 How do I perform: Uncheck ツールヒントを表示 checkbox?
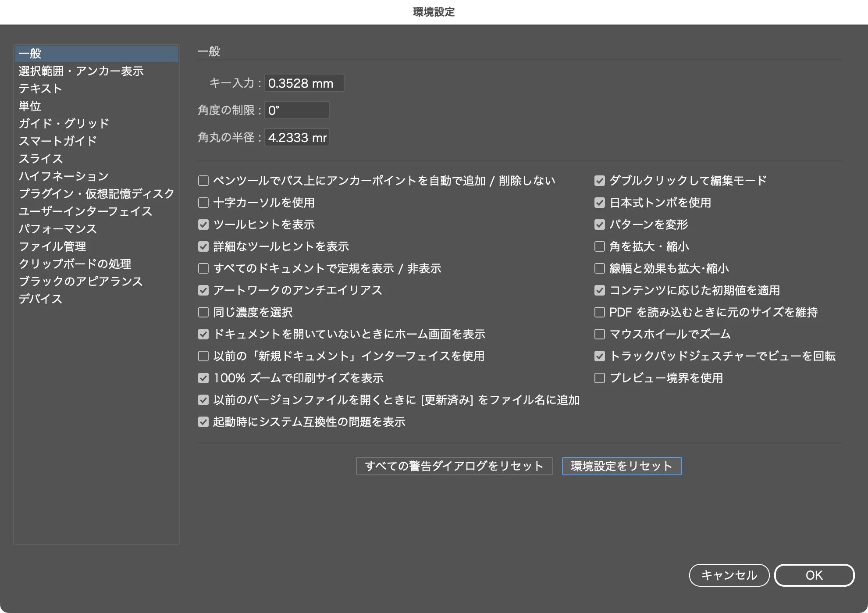coord(203,225)
